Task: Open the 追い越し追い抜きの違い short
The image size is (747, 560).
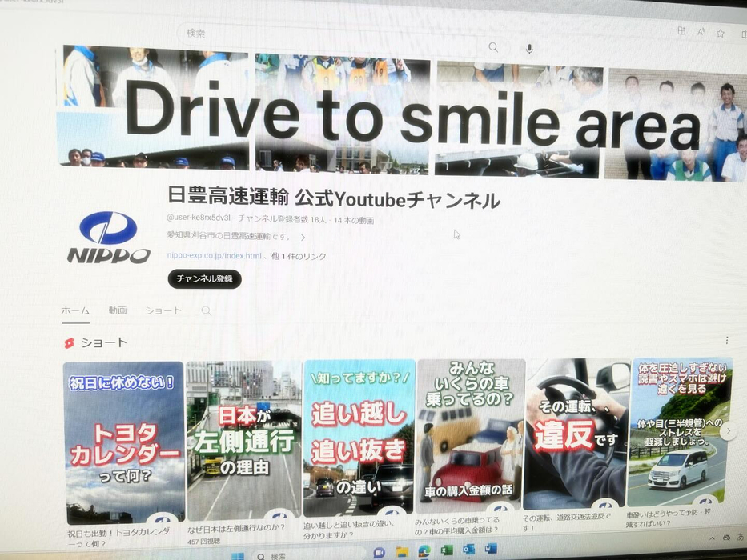Action: pyautogui.click(x=359, y=438)
